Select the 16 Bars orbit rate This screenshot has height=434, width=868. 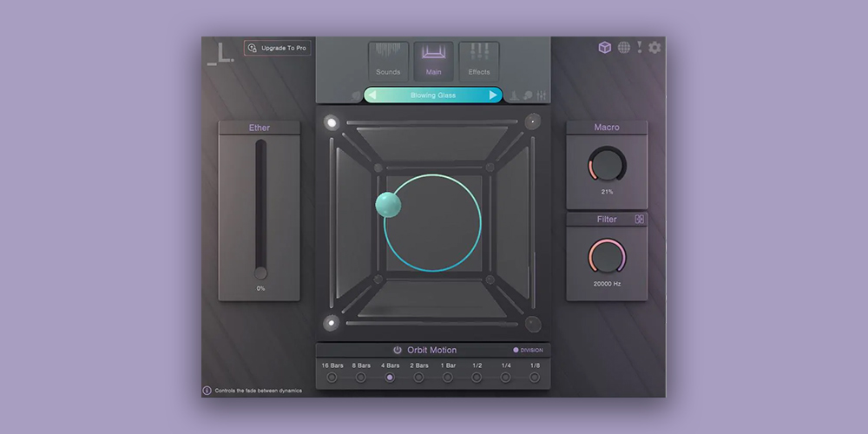[x=332, y=378]
